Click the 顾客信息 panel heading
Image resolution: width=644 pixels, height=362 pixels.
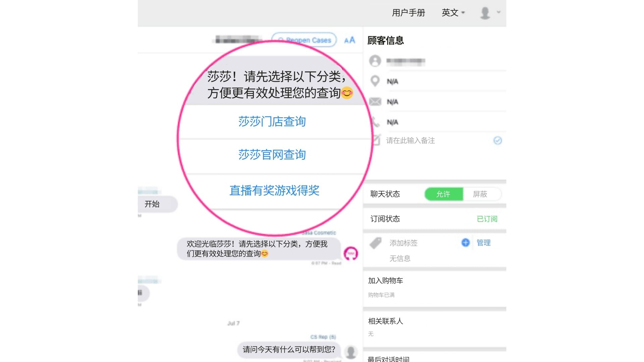(385, 41)
